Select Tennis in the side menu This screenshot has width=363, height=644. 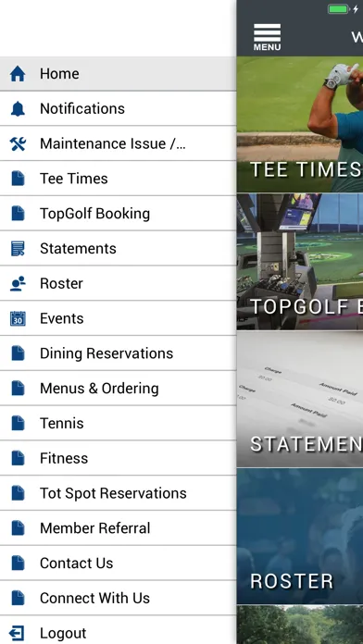click(118, 423)
